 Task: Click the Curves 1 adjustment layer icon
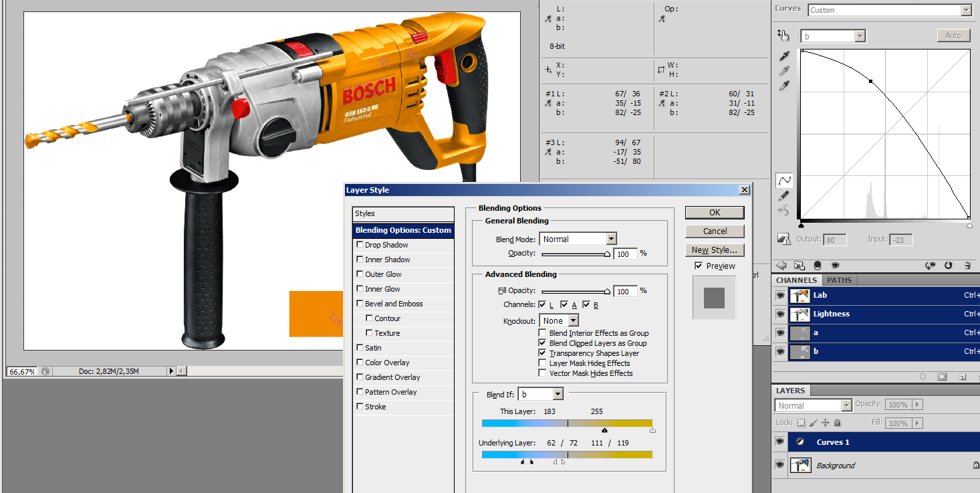click(800, 442)
